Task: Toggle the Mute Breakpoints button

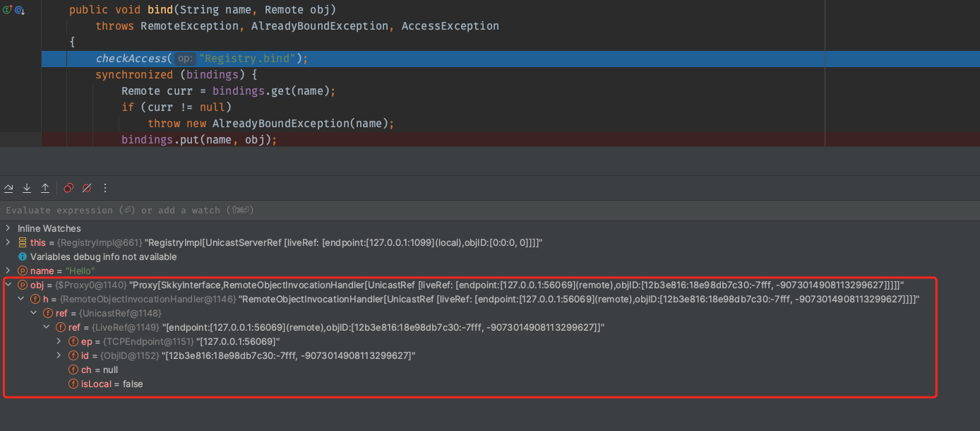Action: pyautogui.click(x=87, y=188)
